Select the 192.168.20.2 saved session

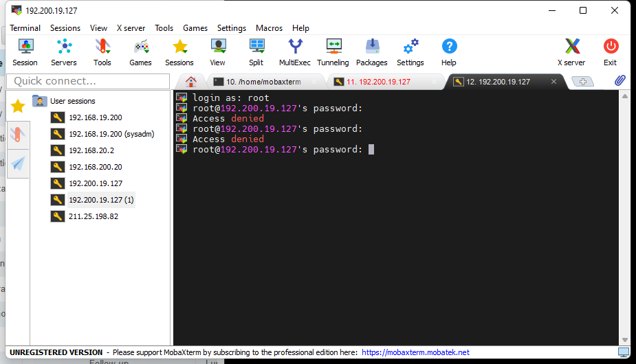pos(91,150)
